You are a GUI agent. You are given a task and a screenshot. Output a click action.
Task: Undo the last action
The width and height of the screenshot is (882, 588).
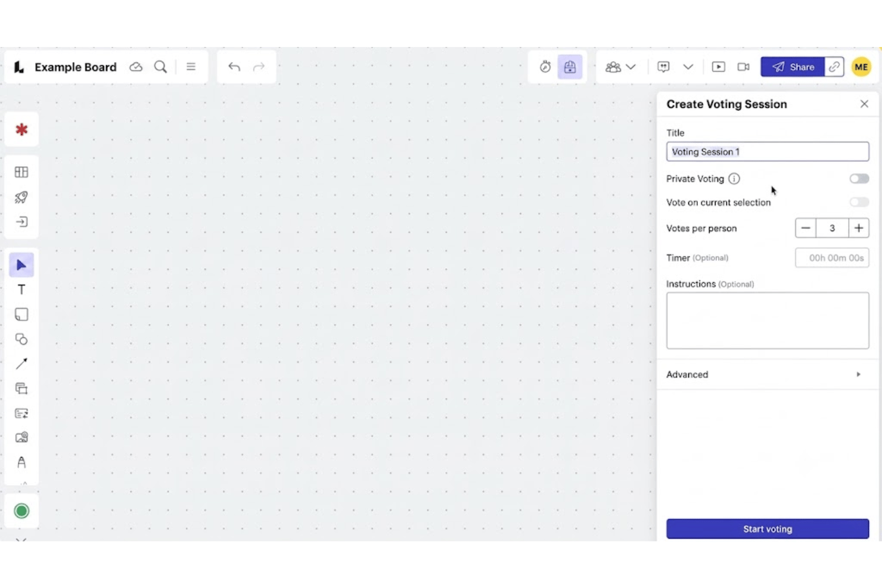click(x=234, y=67)
